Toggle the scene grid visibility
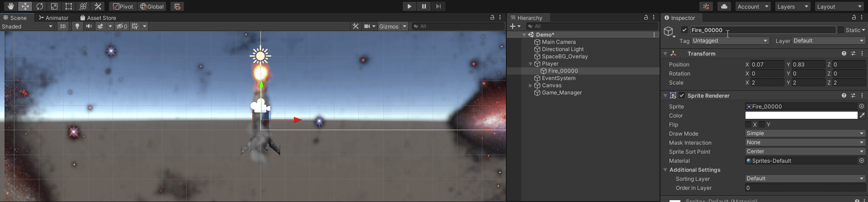Screen dimensions: 868x202 pyautogui.click(x=135, y=26)
